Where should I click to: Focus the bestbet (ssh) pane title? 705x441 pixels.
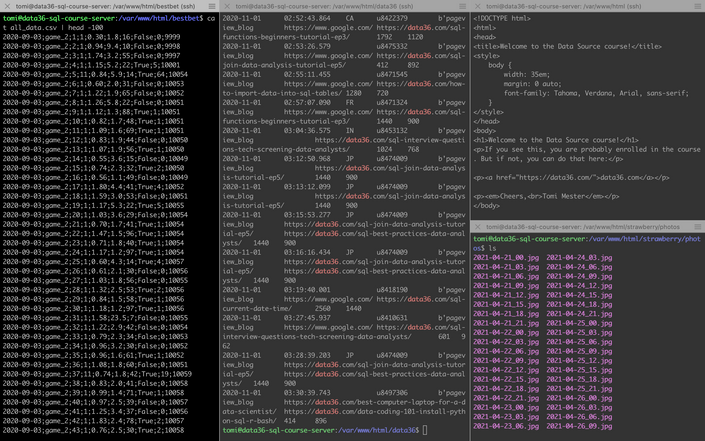[x=105, y=6]
